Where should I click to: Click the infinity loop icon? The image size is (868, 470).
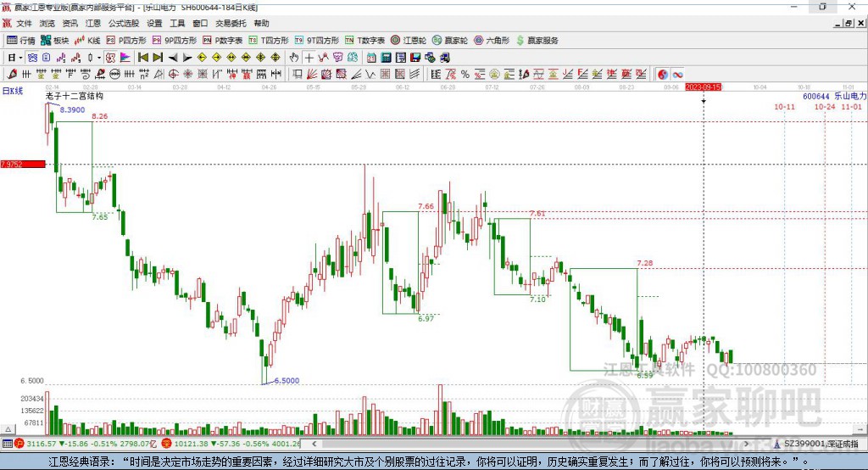[677, 75]
